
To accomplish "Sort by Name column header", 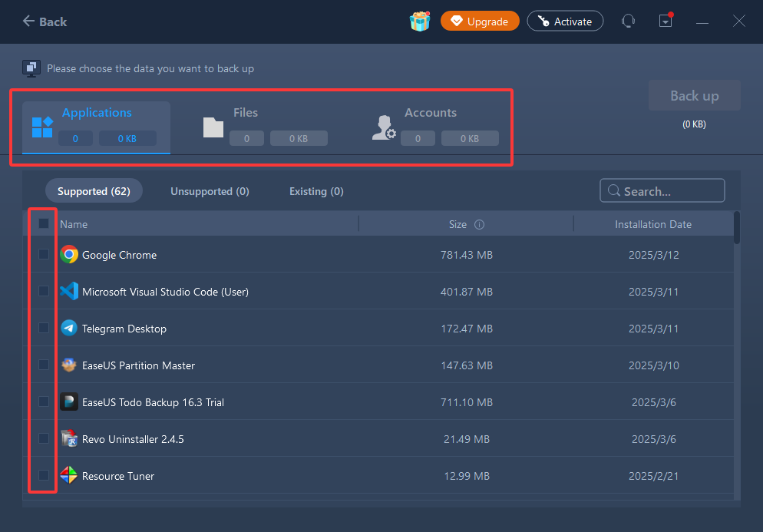I will point(74,224).
